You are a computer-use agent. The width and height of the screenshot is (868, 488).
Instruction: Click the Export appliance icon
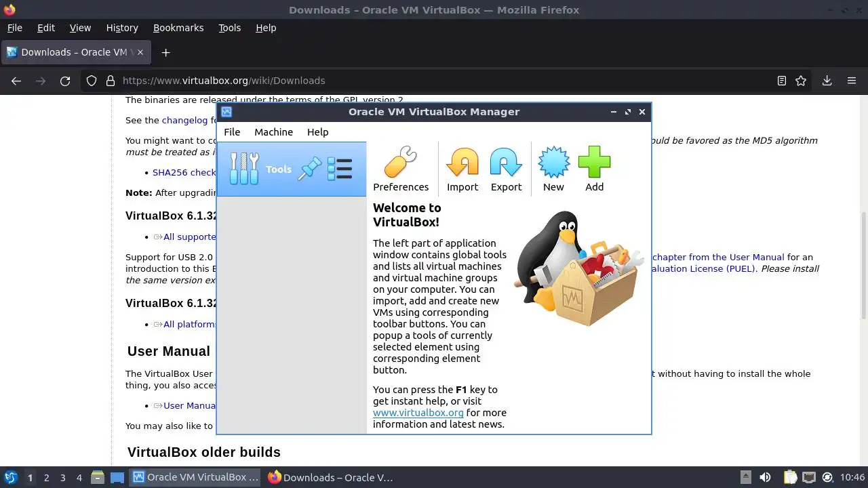506,169
